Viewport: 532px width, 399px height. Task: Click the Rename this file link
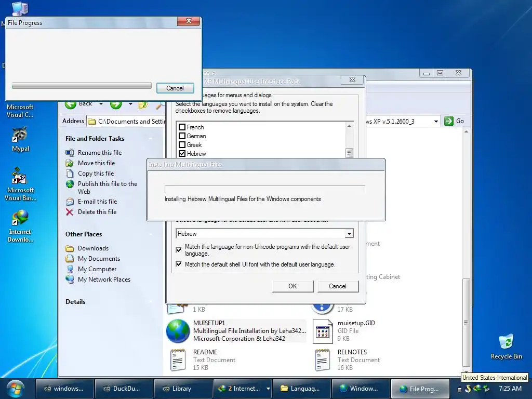click(x=100, y=153)
